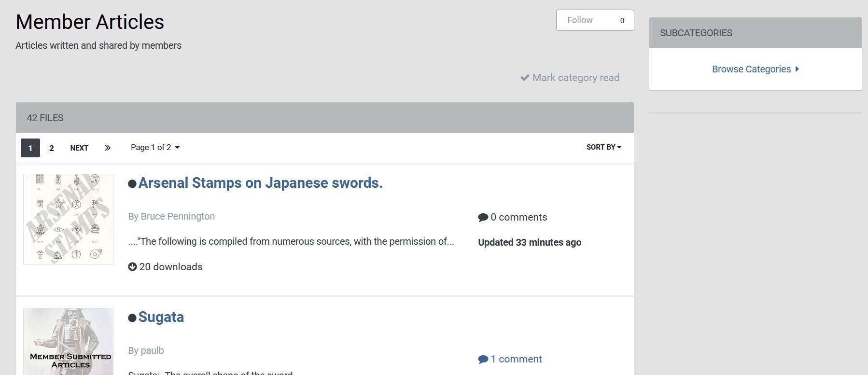Click the checkmark icon beside Mark category read
The image size is (868, 375).
[x=525, y=78]
